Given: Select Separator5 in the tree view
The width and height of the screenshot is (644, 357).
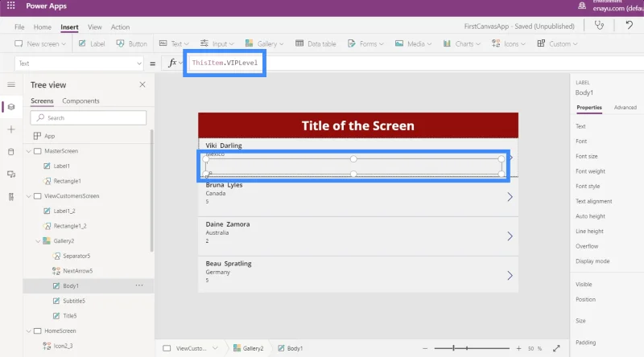Looking at the screenshot, I should [76, 256].
